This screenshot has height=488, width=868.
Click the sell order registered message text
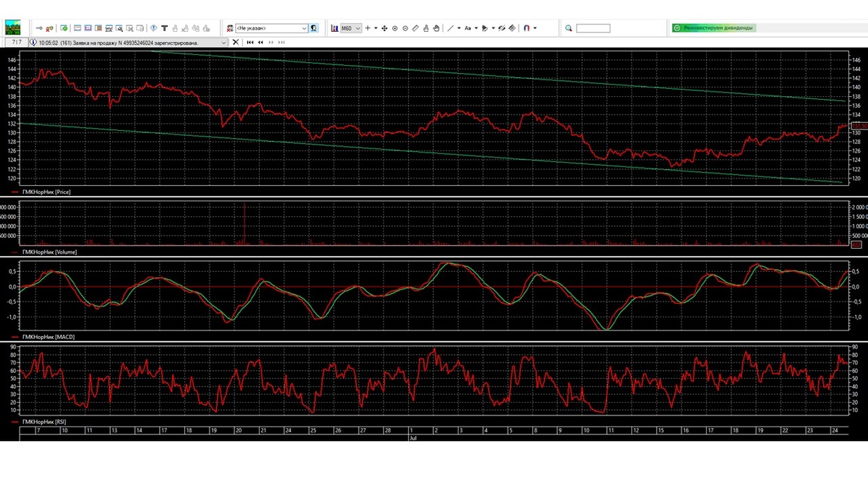pyautogui.click(x=118, y=42)
